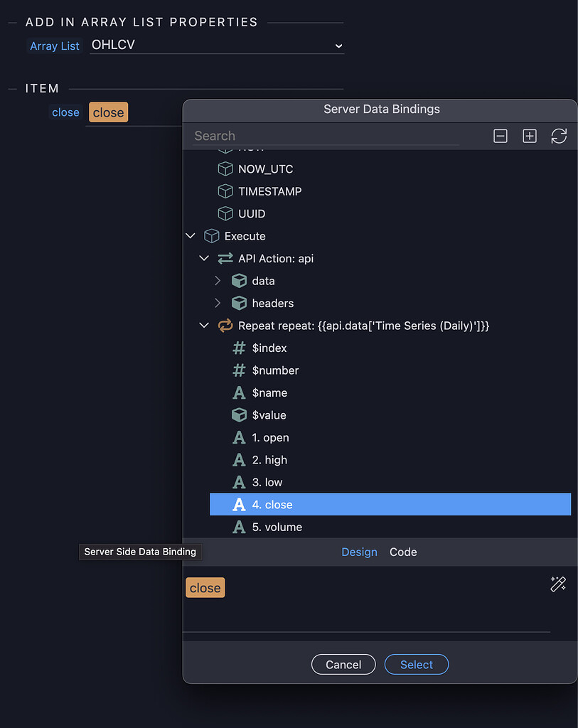Click the cube icon beside UUID
The height and width of the screenshot is (728, 578).
pos(225,213)
